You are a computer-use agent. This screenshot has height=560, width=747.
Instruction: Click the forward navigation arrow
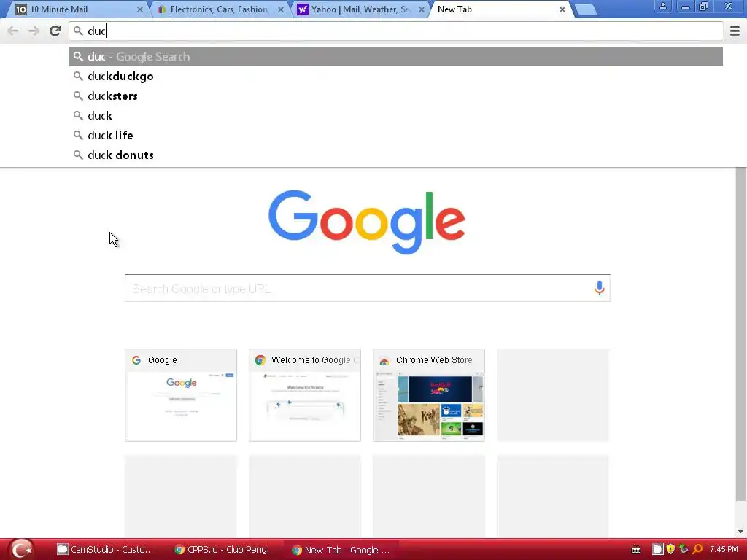[x=34, y=31]
